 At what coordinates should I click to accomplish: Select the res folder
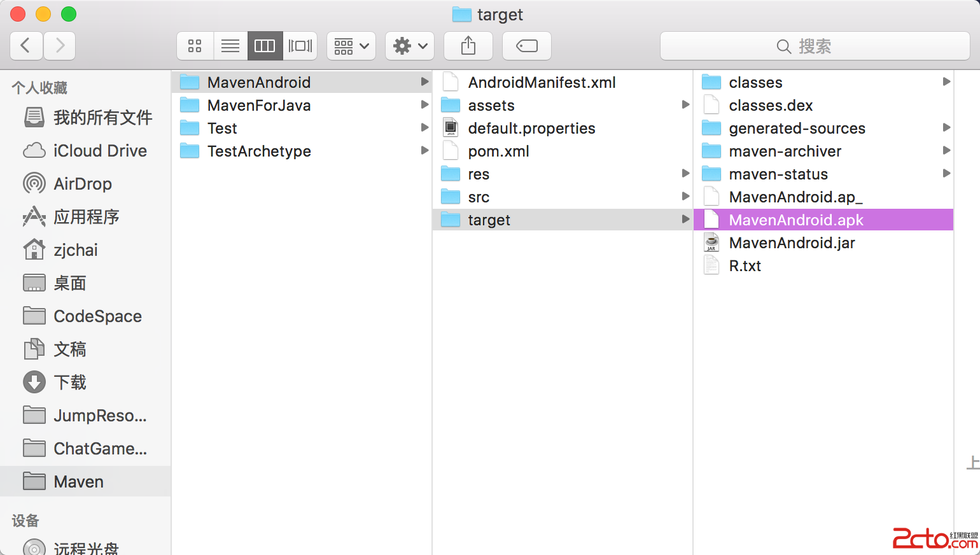[x=563, y=174]
